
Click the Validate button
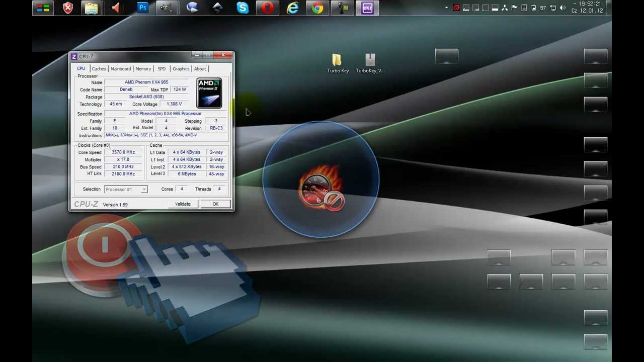(x=183, y=204)
